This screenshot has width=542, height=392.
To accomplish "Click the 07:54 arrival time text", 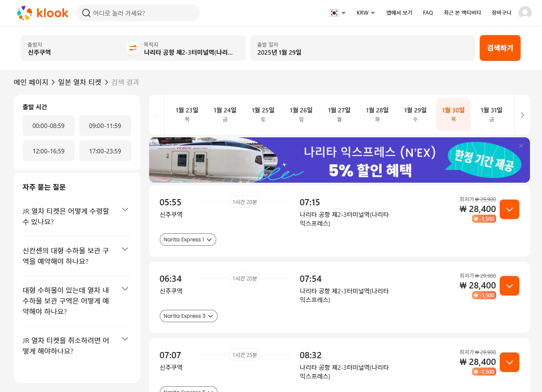I will tap(311, 279).
